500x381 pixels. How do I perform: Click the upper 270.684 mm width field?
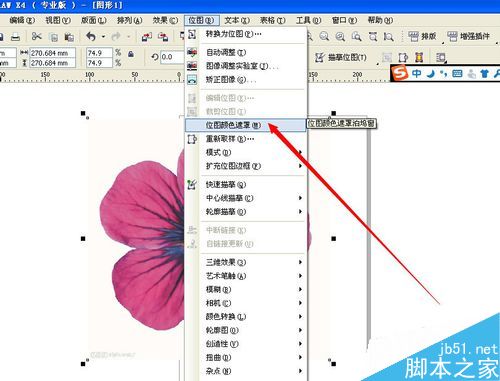point(52,53)
